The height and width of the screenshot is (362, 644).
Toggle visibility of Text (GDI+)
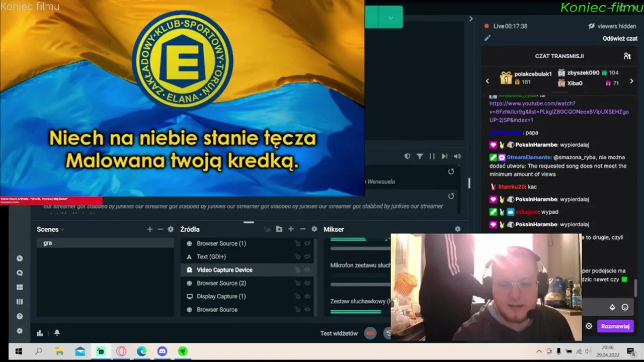(x=307, y=256)
